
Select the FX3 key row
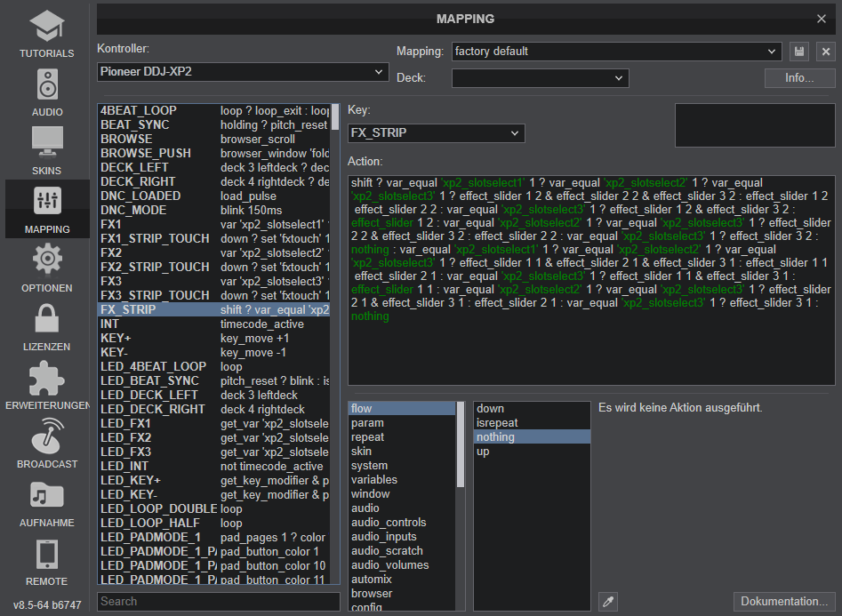[x=214, y=282]
